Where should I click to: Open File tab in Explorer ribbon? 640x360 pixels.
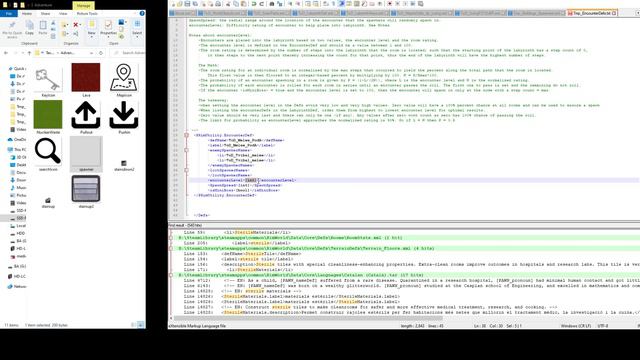pyautogui.click(x=9, y=13)
